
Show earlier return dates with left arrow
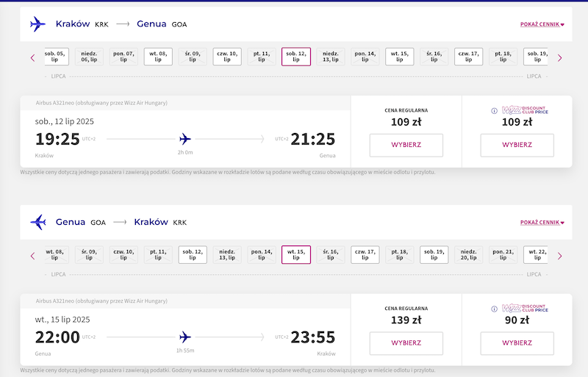[x=32, y=256]
